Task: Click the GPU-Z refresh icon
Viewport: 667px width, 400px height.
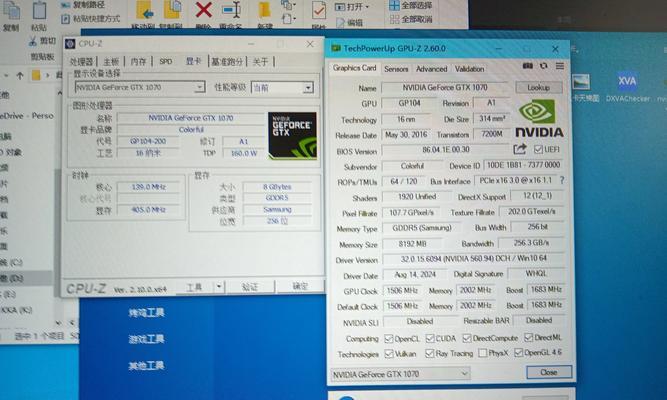Action: tap(544, 66)
